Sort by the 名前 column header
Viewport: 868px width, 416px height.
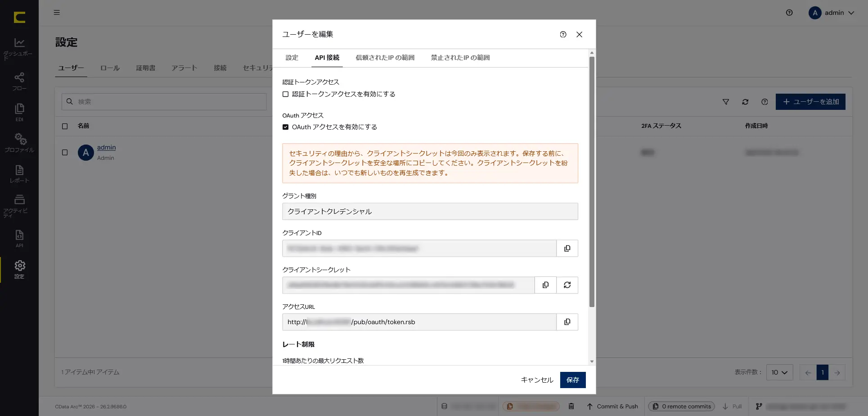coord(83,126)
